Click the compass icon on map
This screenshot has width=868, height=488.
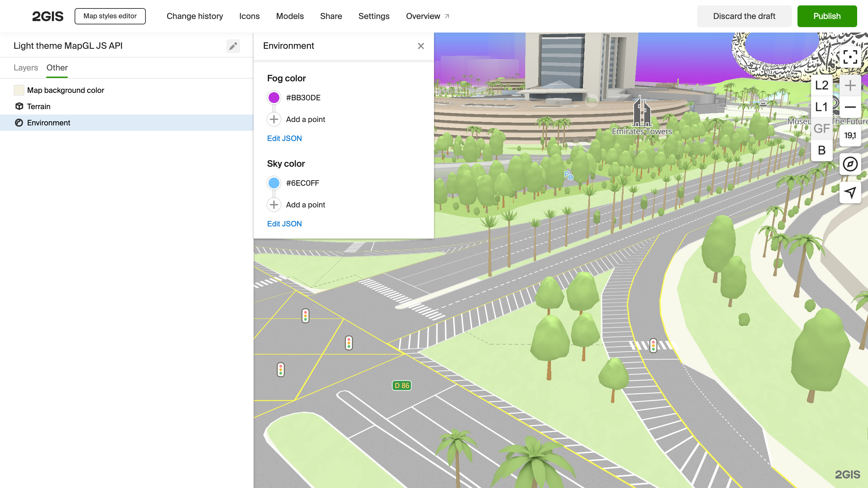850,164
